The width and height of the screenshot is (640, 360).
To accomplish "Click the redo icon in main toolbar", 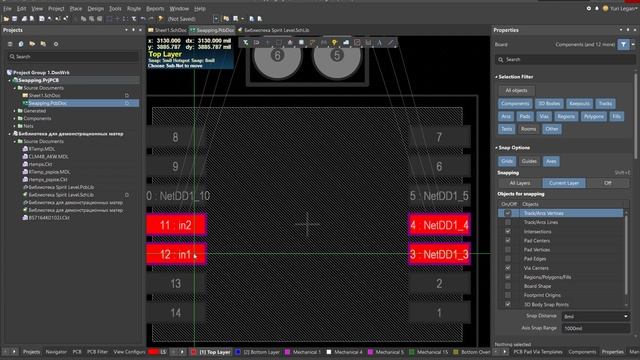I will click(x=151, y=19).
